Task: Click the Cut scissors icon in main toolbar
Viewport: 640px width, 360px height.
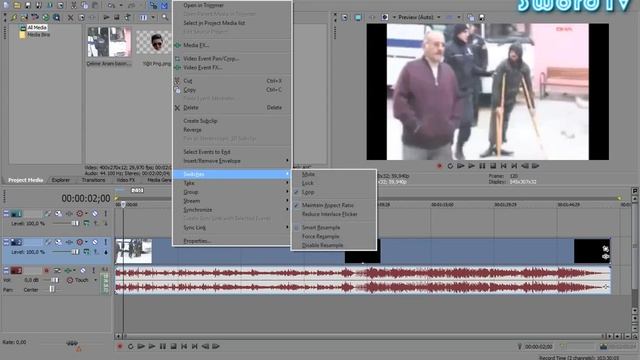Action: click(x=73, y=5)
